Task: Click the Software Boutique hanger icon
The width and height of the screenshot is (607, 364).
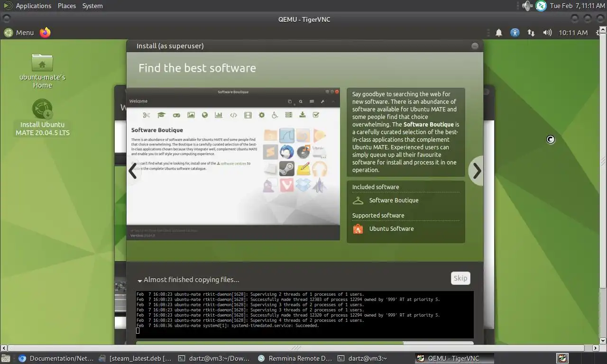Action: 358,200
